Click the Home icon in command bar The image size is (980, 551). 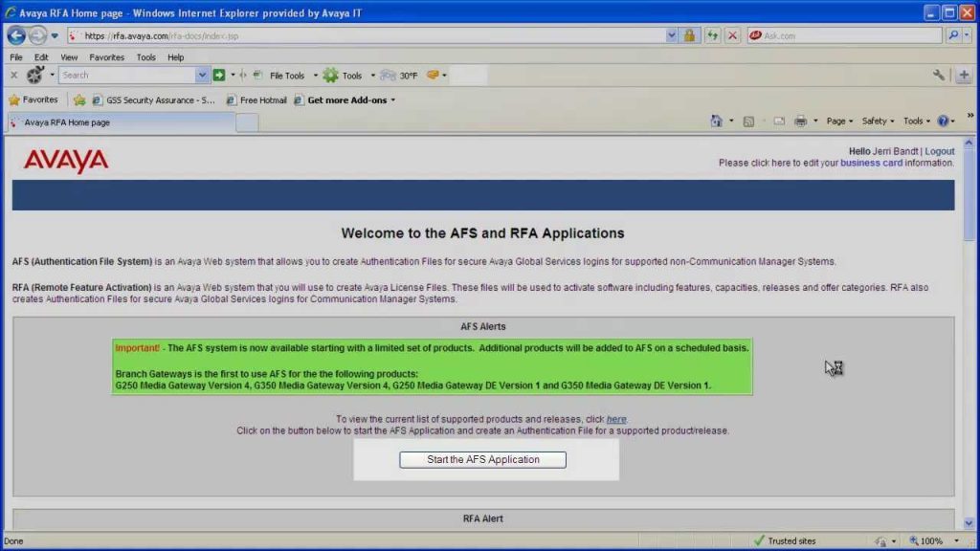(x=716, y=121)
